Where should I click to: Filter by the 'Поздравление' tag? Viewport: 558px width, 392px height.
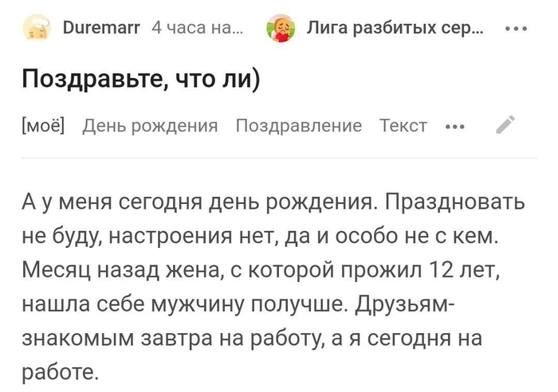298,126
